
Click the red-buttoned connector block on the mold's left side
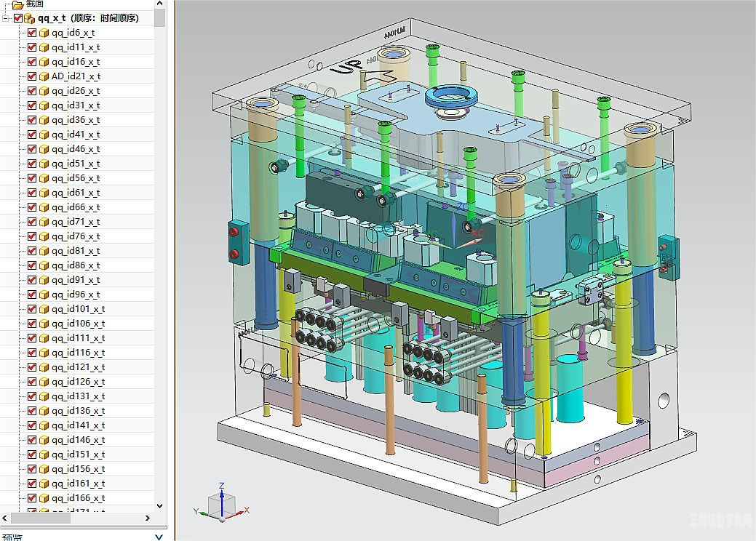pyautogui.click(x=238, y=242)
